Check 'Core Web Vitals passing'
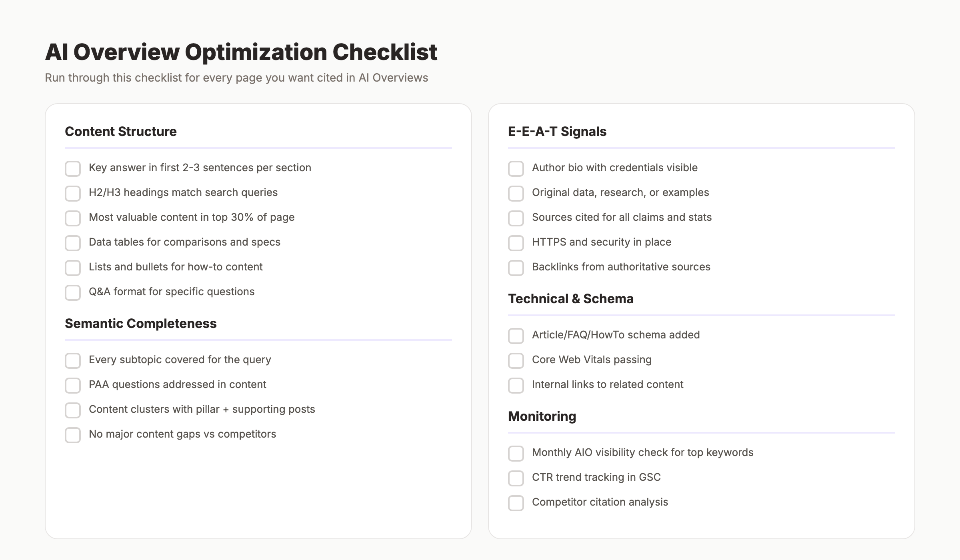 click(516, 361)
